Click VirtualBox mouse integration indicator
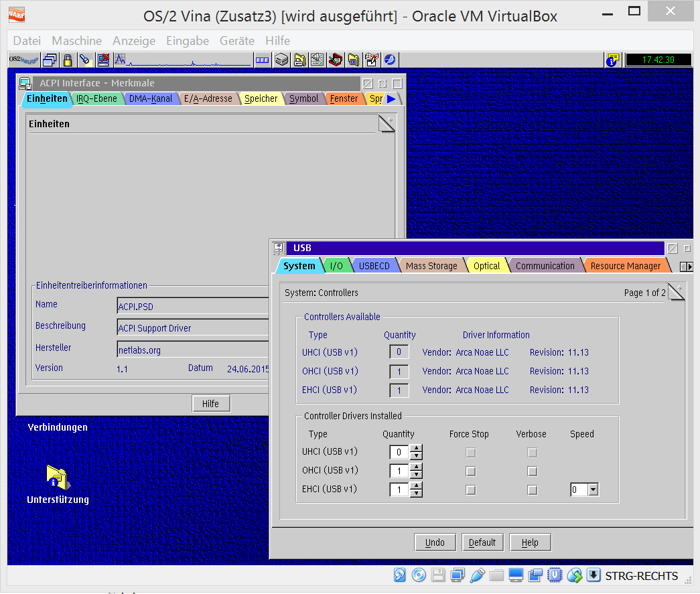This screenshot has width=700, height=594. (575, 575)
